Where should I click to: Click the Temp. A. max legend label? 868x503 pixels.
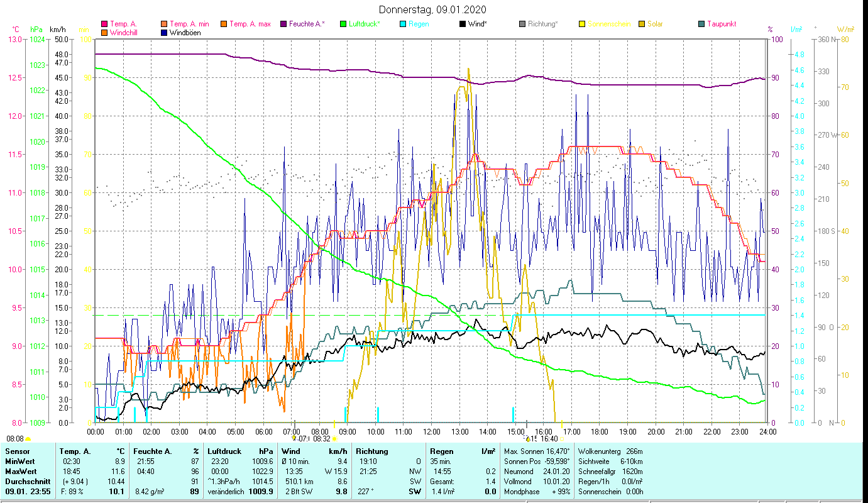250,25
